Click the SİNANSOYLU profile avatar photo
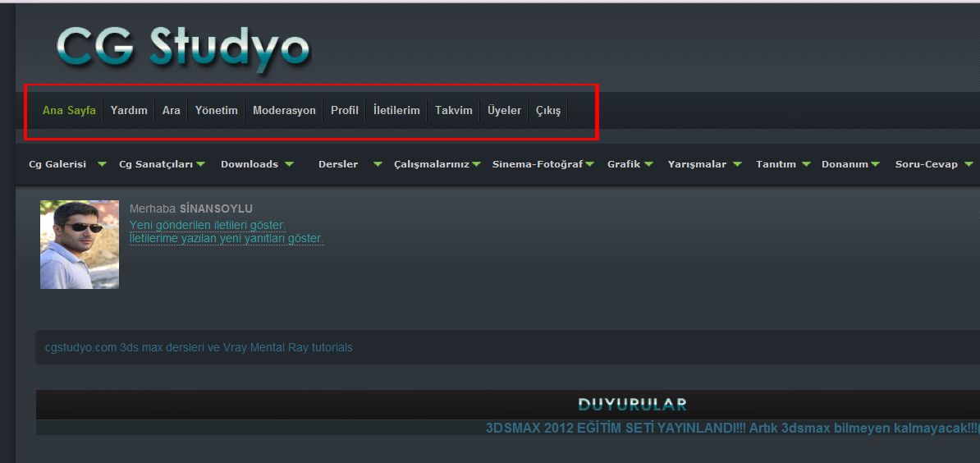Viewport: 980px width, 463px height. coord(80,245)
